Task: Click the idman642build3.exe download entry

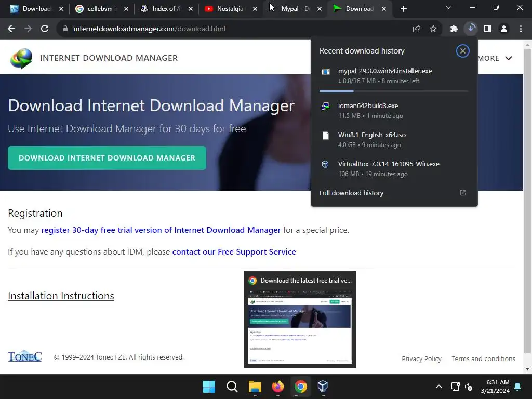Action: pyautogui.click(x=394, y=111)
